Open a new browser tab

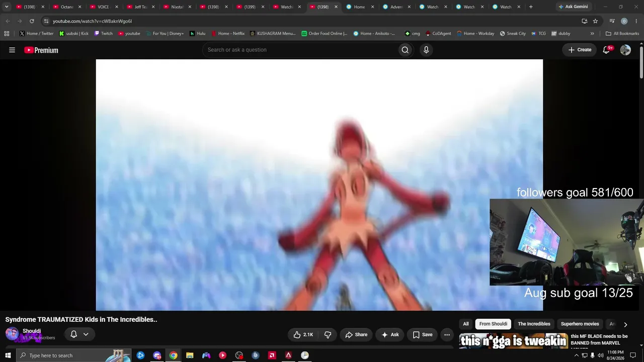[x=531, y=7]
